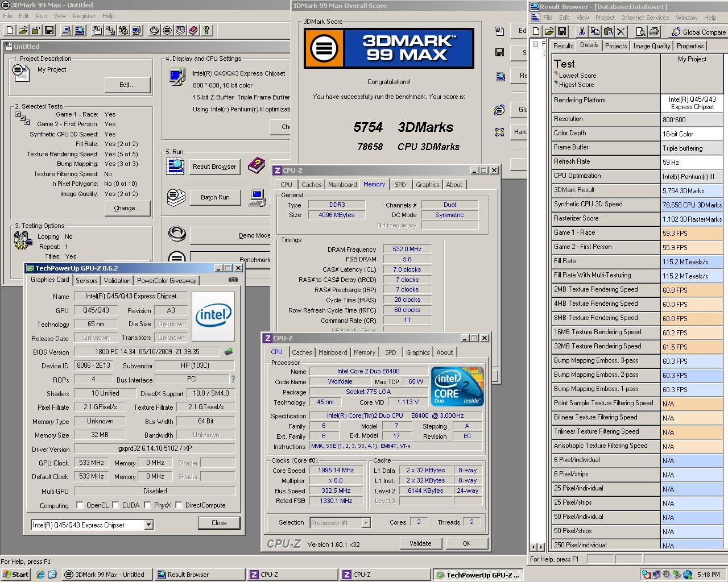Image resolution: width=728 pixels, height=582 pixels.
Task: Open Register menu in 3DMark 99 Max
Action: click(84, 16)
